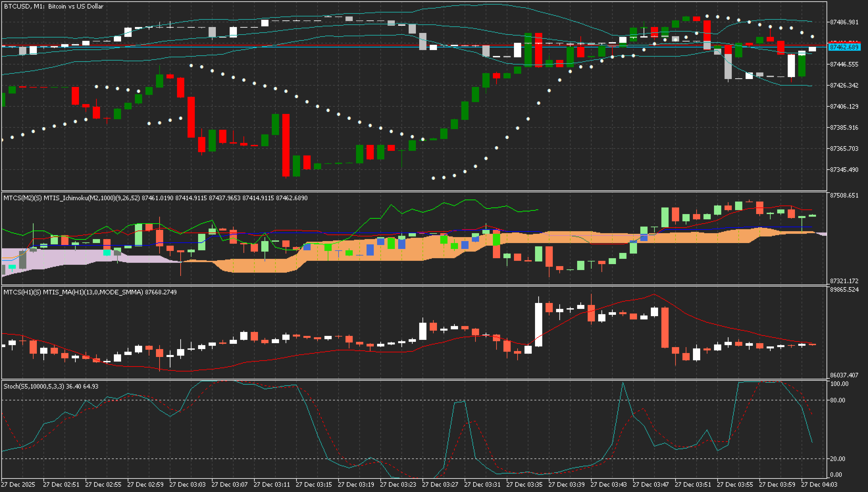Click price axis value 87426.342

coord(844,86)
